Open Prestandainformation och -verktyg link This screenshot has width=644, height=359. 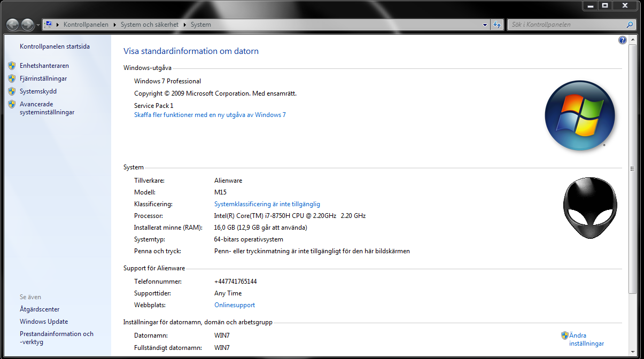coord(57,338)
